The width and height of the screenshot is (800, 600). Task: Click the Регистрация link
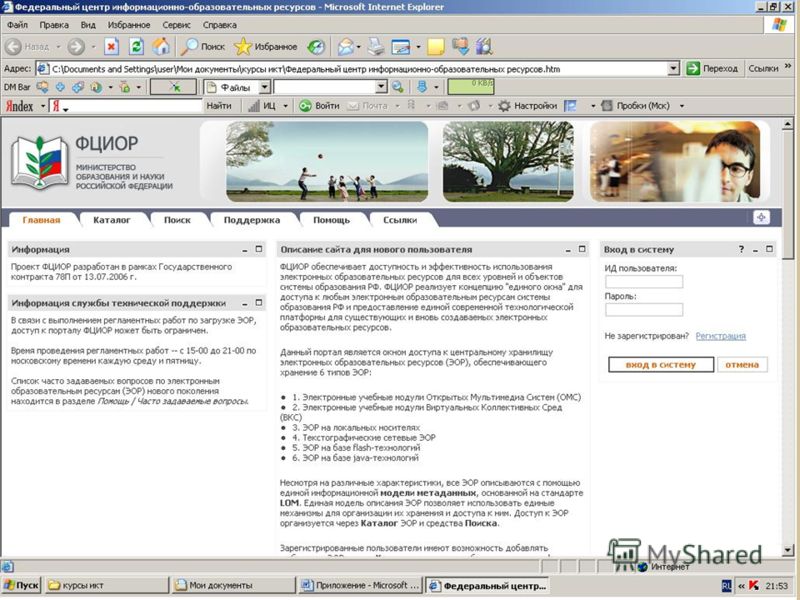(x=720, y=336)
